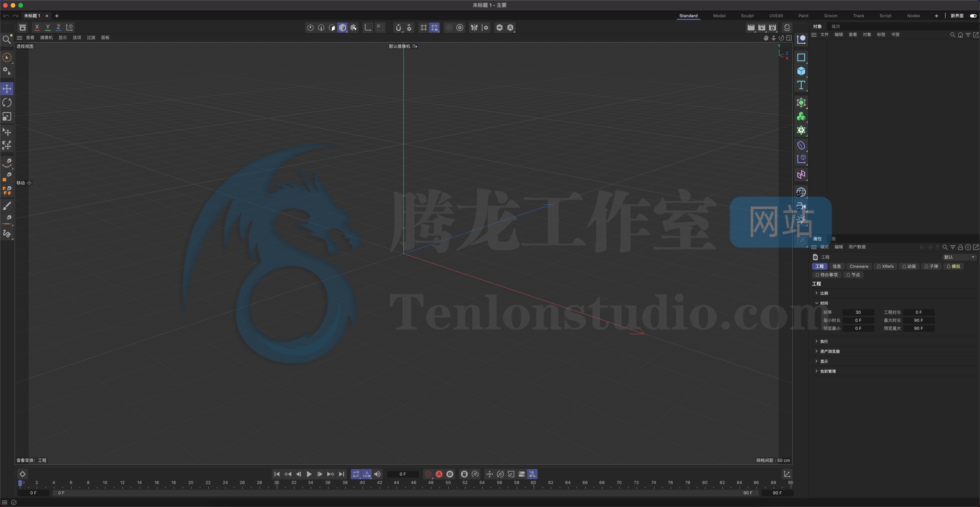Viewport: 980px width, 507px height.
Task: Click frame 30 on the timeline ruler
Action: click(x=277, y=483)
